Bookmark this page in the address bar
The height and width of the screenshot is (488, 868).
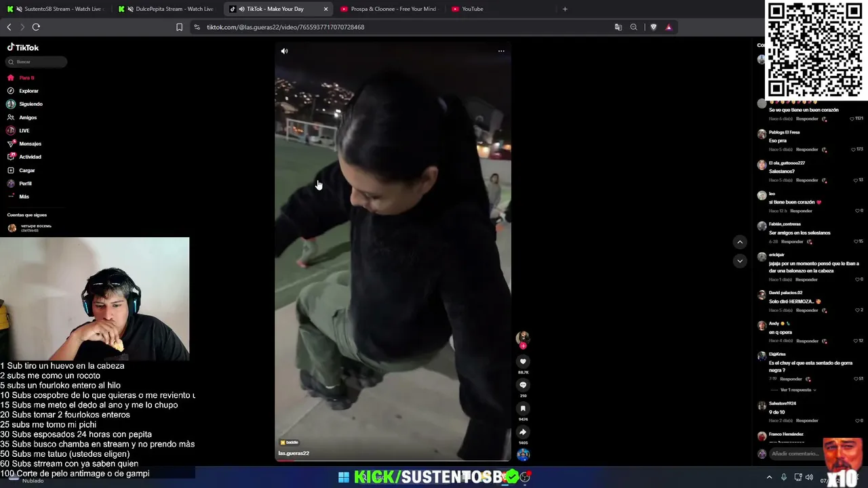(x=179, y=27)
